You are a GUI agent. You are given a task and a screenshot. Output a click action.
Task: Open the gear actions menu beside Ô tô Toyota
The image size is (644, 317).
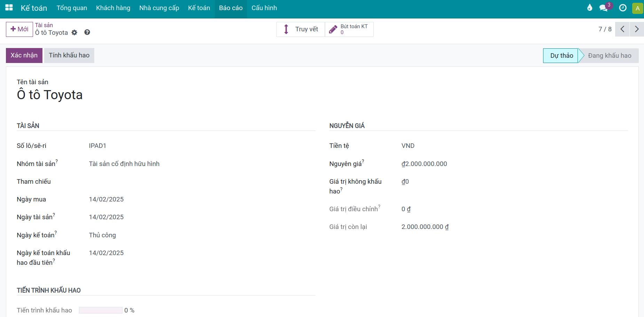coord(74,32)
